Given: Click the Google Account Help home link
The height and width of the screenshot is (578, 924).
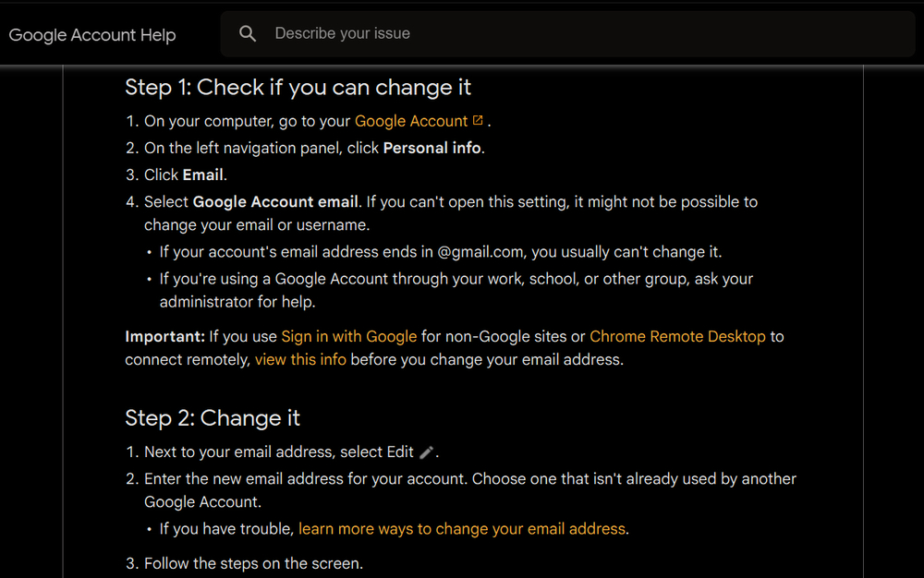Looking at the screenshot, I should [92, 34].
